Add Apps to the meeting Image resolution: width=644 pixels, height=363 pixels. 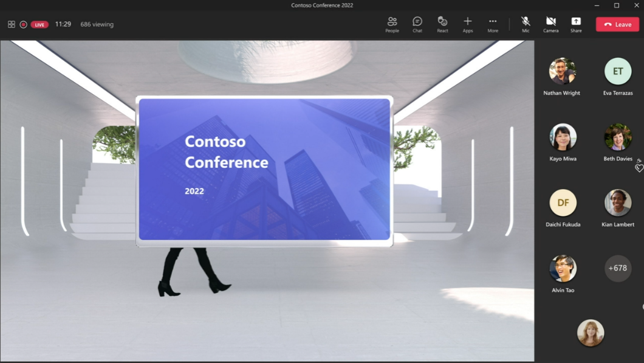(x=467, y=25)
